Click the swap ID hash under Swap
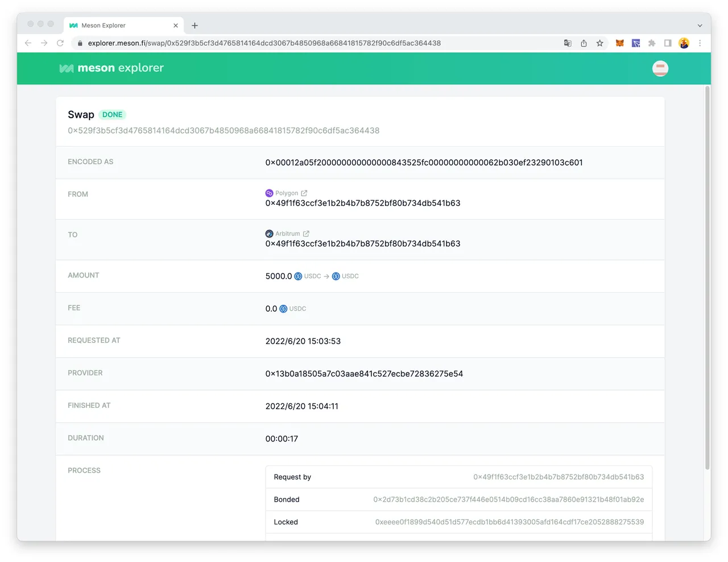 [224, 131]
